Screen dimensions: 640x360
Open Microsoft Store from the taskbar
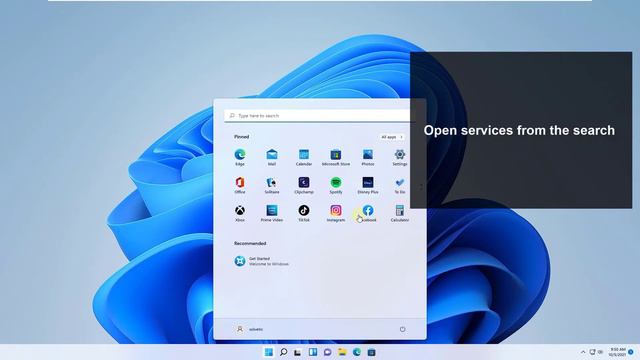(x=371, y=352)
